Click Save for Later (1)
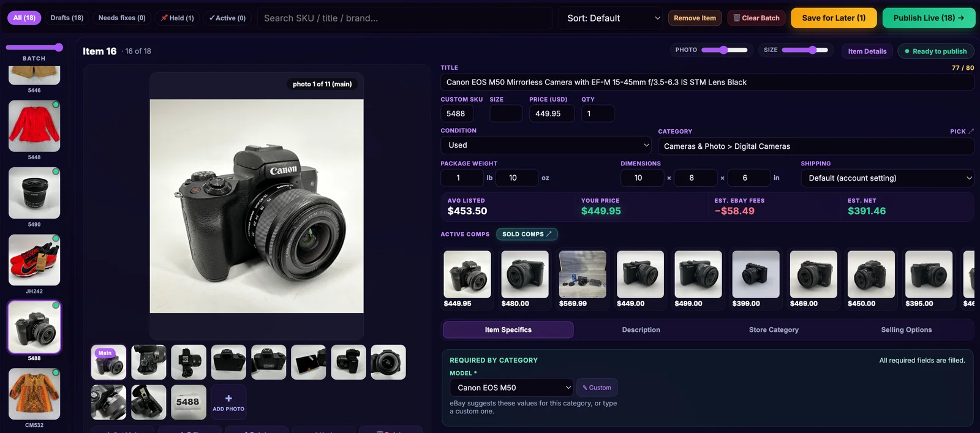 [x=834, y=18]
